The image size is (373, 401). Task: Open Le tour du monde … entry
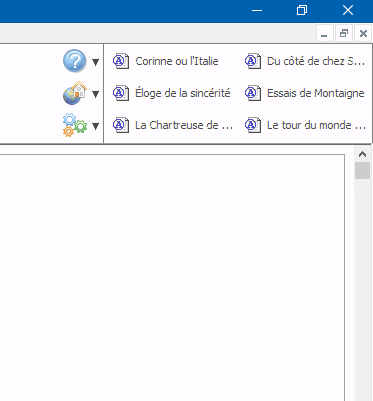[316, 125]
